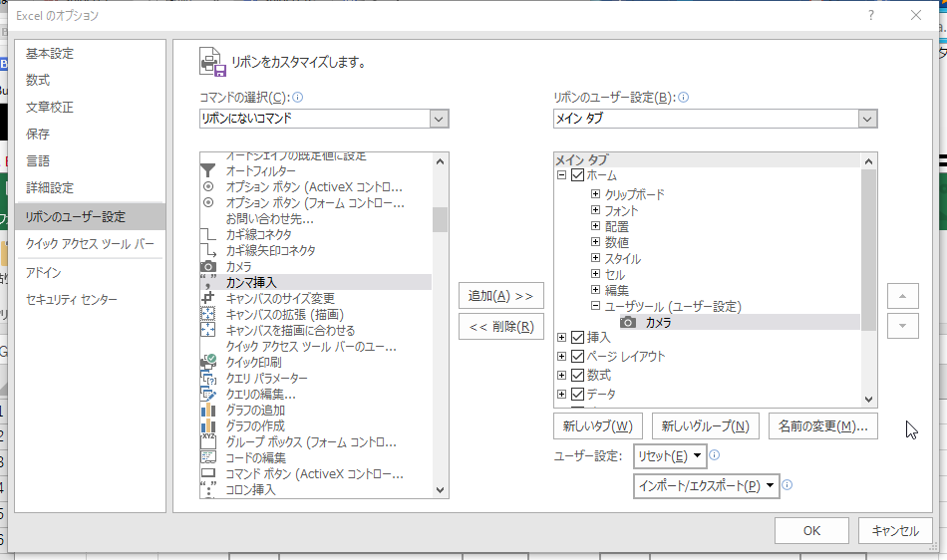Click the コードの編集 icon
947x560 pixels.
click(x=207, y=458)
